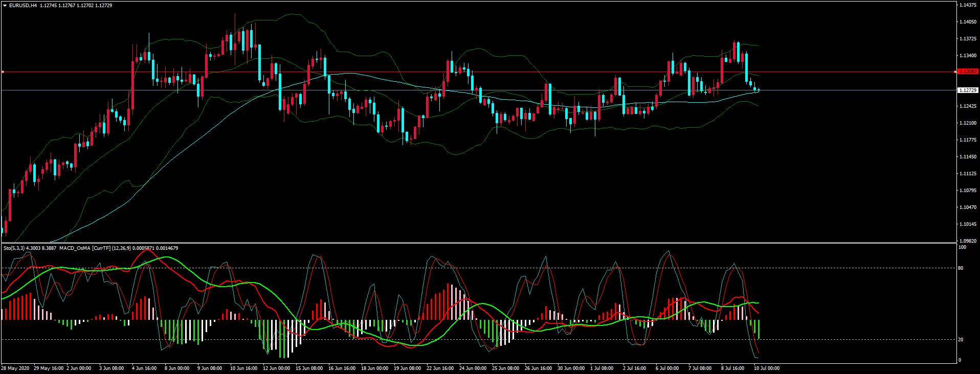Click the 1.12100 price scale value
This screenshot has width=980, height=374.
pos(968,123)
